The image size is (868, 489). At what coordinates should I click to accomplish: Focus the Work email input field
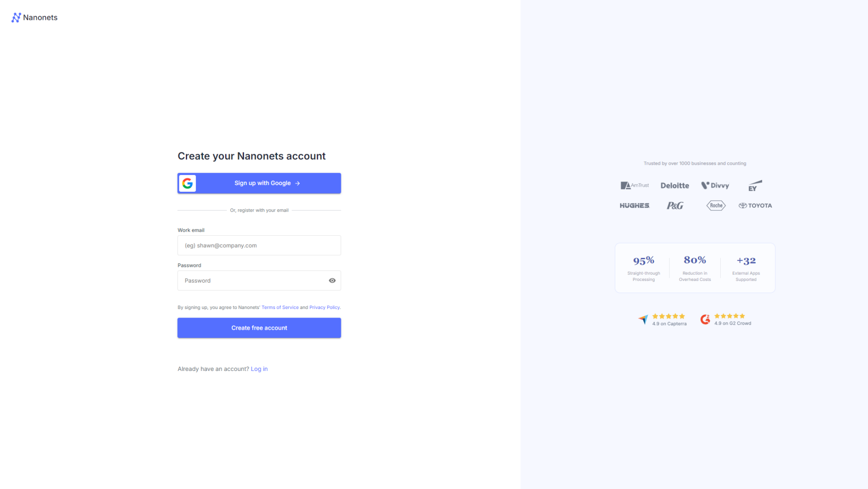[259, 245]
